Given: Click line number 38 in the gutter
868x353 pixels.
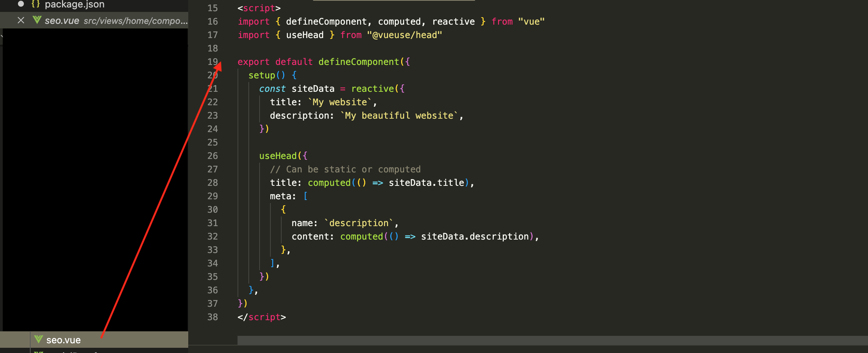Looking at the screenshot, I should click(x=212, y=317).
